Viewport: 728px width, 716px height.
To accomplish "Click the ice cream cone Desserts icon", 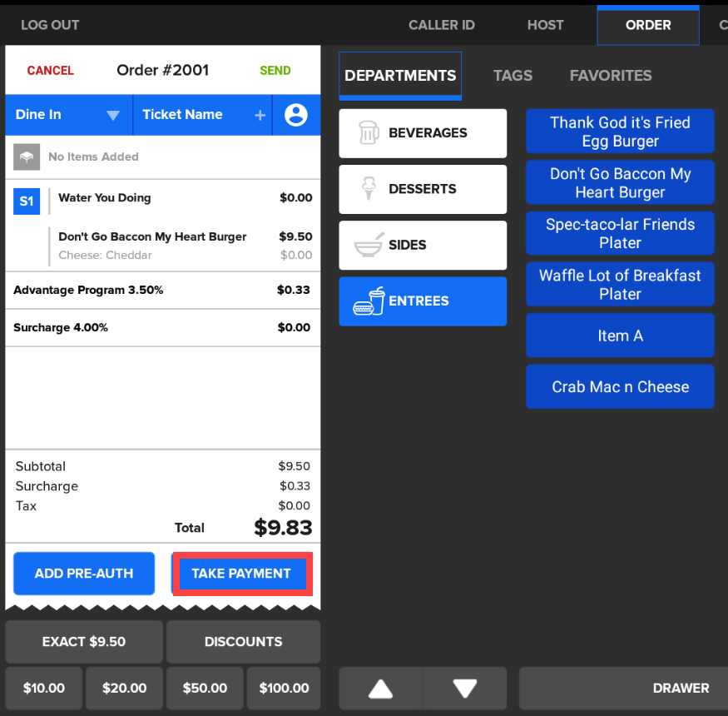I will coord(368,189).
